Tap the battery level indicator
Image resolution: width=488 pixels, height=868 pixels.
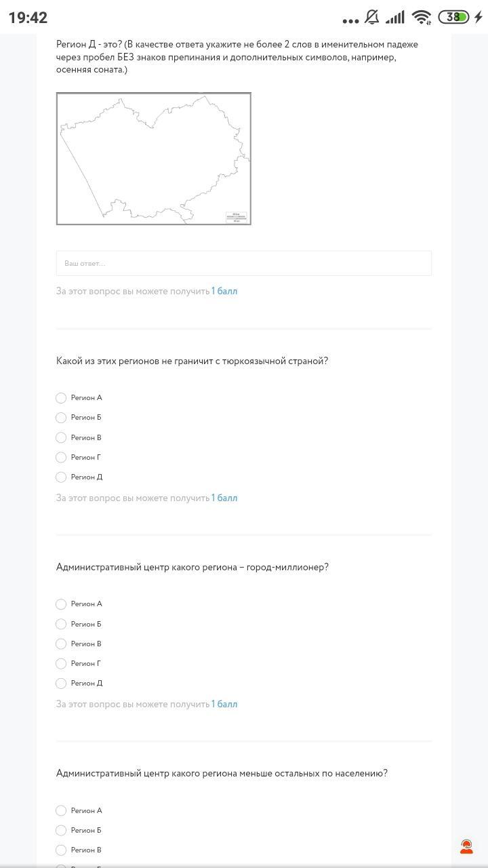tap(453, 18)
